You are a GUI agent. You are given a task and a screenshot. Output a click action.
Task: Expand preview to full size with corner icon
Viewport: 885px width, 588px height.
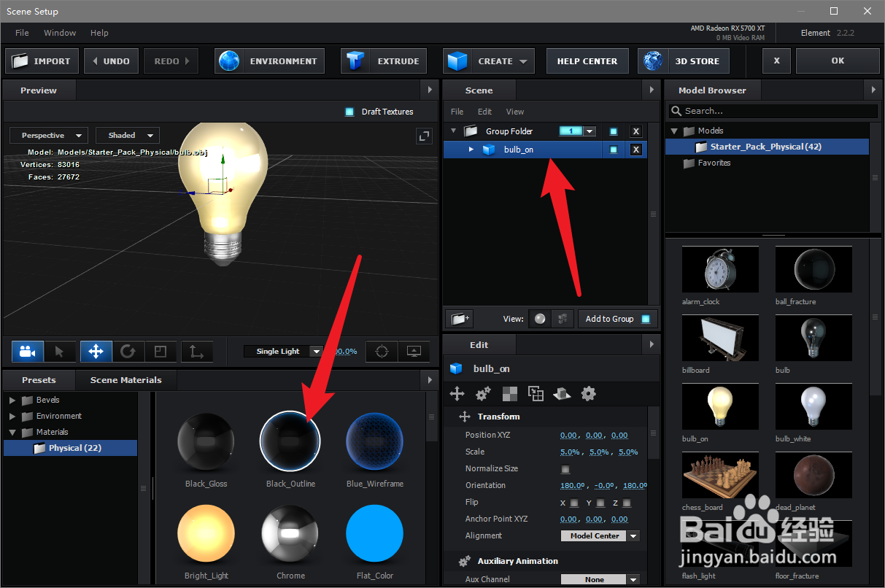(x=424, y=136)
